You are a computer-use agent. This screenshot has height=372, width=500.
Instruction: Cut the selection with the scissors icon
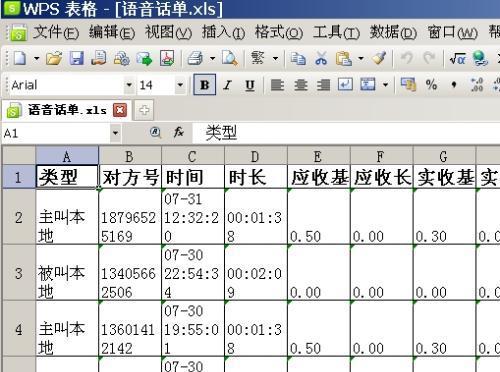(321, 59)
